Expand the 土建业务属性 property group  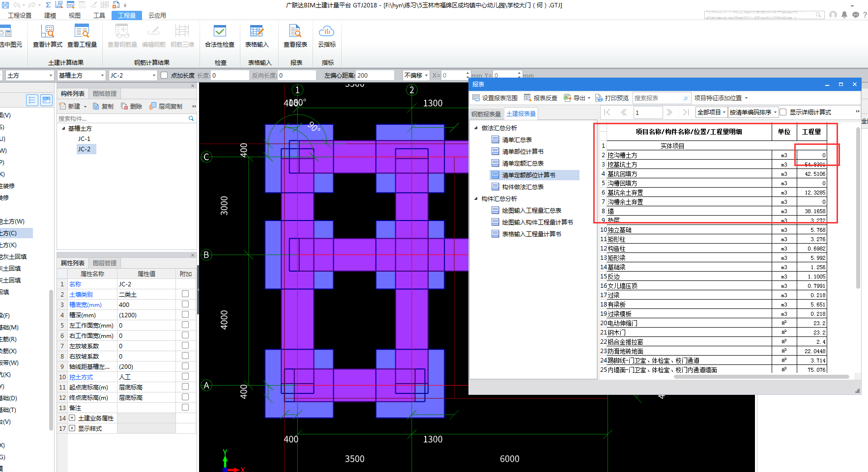pos(72,418)
